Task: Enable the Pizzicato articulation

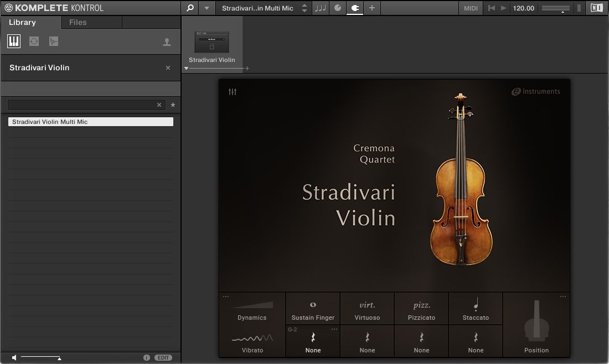Action: pos(421,308)
